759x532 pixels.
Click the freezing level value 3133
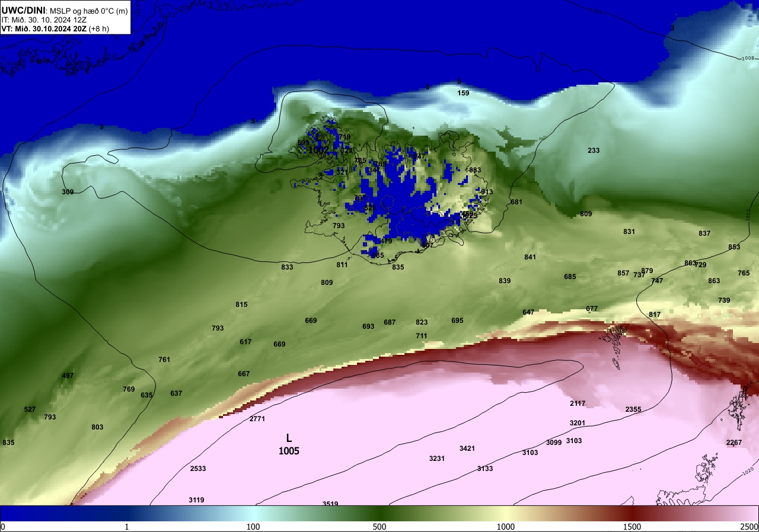485,469
